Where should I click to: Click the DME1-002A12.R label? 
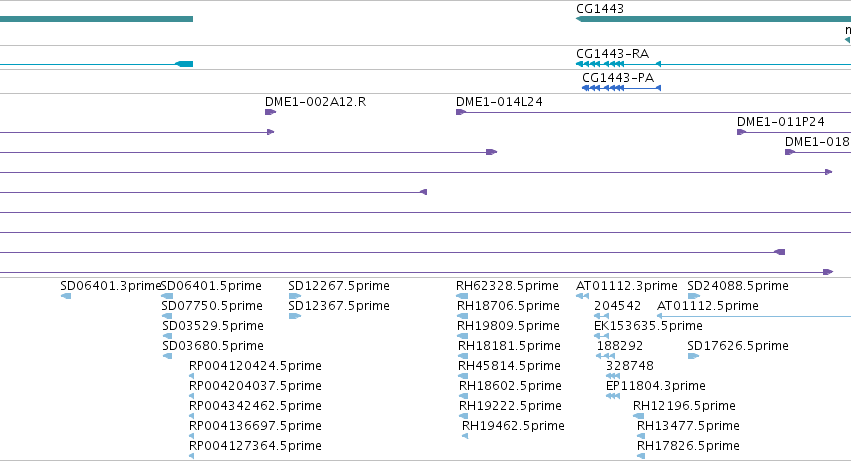[315, 102]
